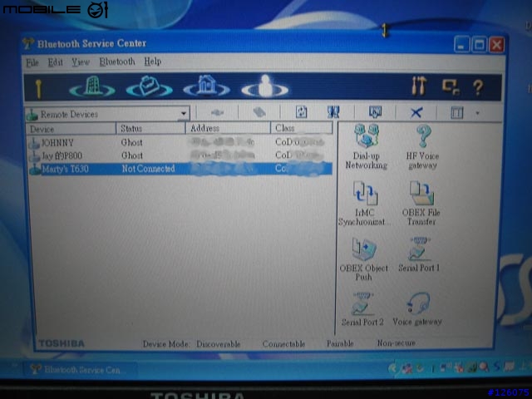Click the Pairable status bar entry

(x=340, y=343)
